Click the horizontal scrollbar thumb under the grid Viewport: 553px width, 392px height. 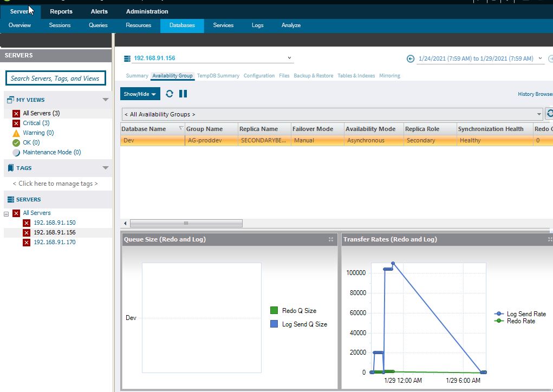click(186, 223)
